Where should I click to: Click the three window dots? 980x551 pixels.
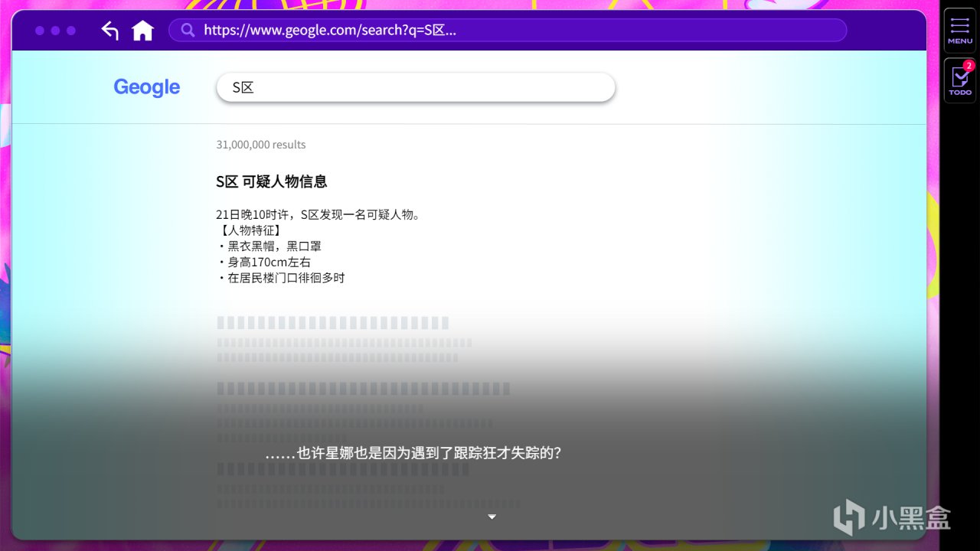(x=55, y=31)
